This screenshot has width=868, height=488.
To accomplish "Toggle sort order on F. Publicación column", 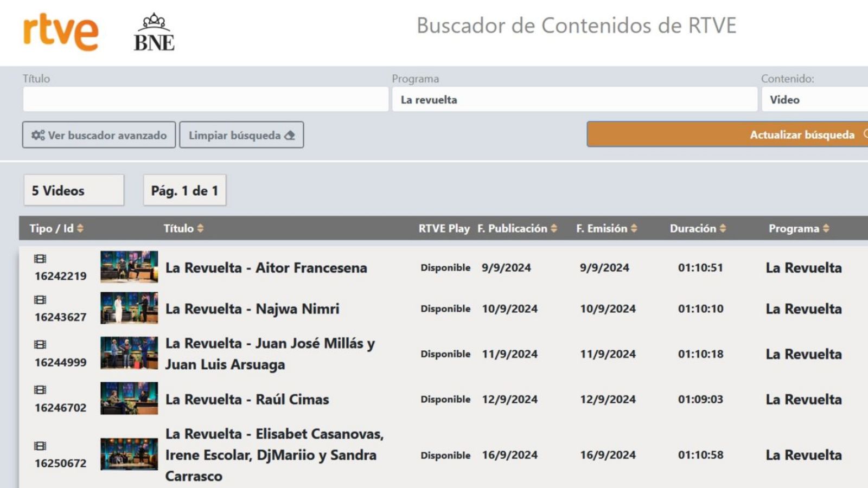I will click(x=554, y=228).
